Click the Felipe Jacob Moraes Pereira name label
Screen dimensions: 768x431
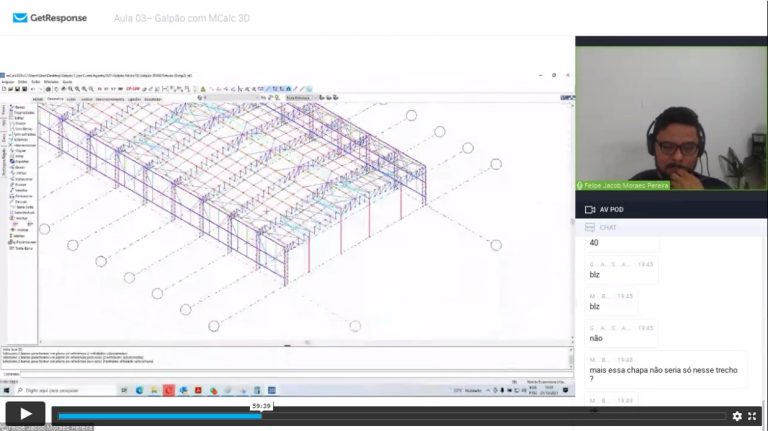point(623,186)
